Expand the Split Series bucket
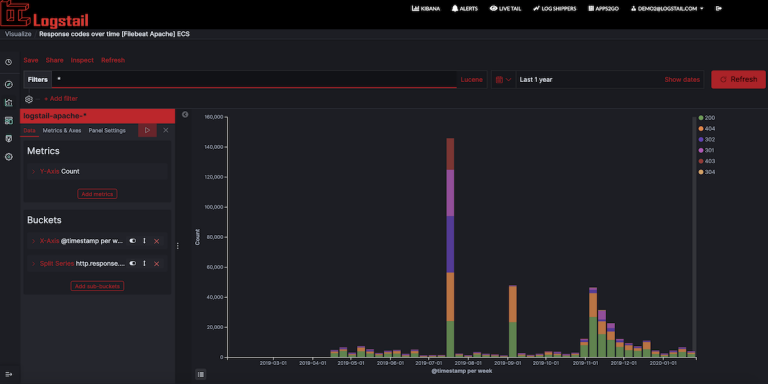The image size is (768, 384). 33,264
